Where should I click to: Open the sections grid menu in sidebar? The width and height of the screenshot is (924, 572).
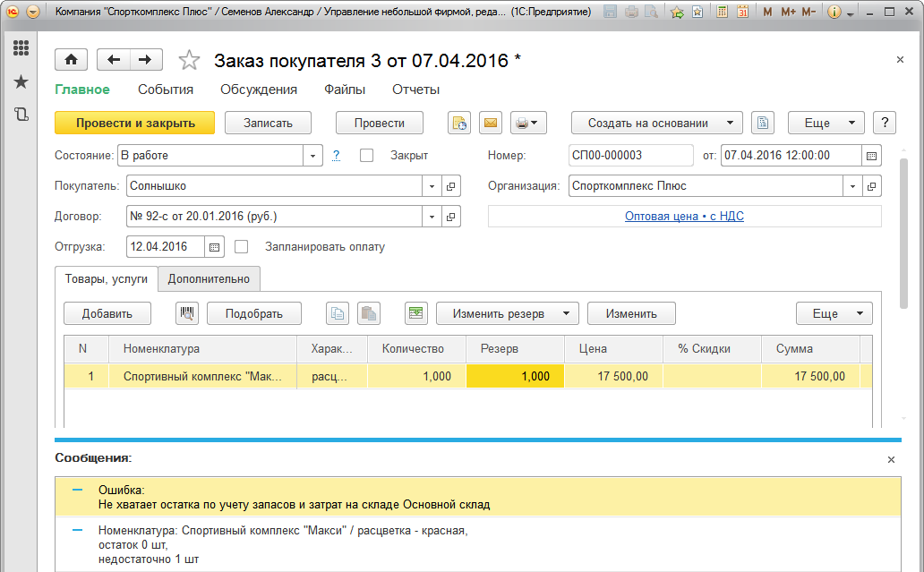point(21,48)
